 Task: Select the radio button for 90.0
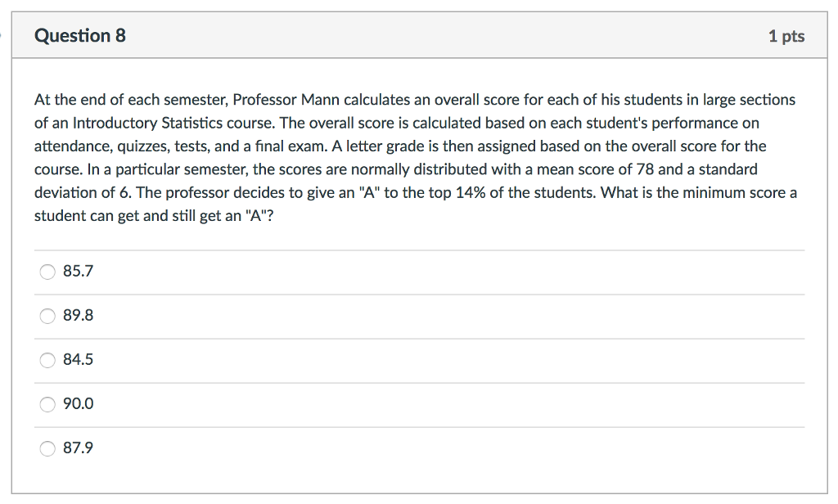(47, 404)
